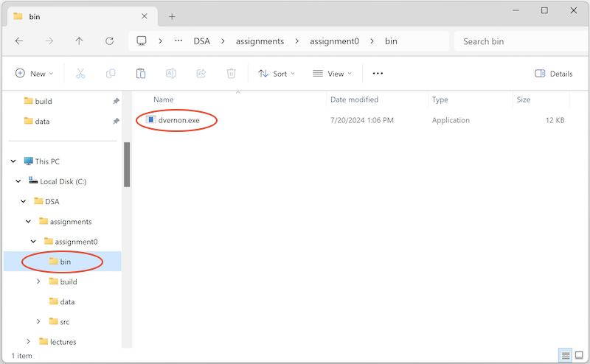Open a new tab with plus button
This screenshot has height=364, width=590.
point(172,16)
